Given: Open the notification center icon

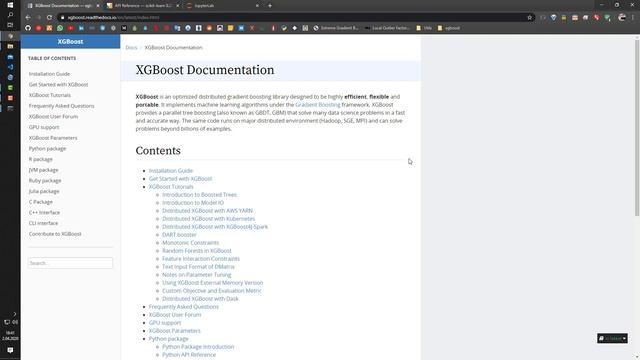Looking at the screenshot, I should [10, 350].
